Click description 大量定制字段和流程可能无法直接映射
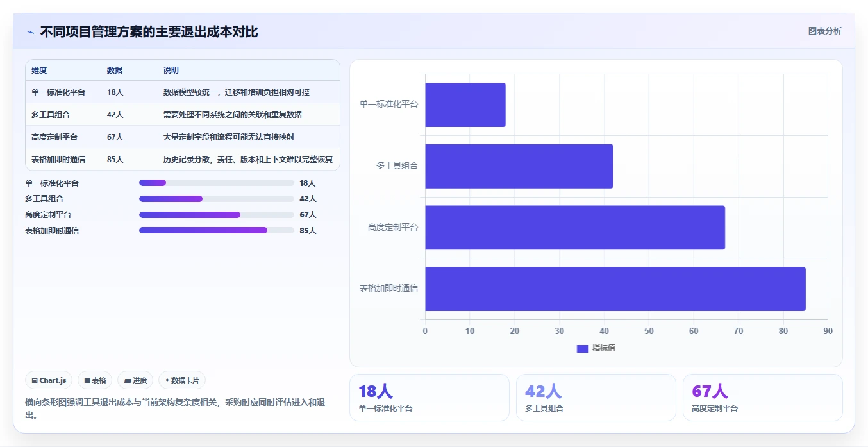 coord(229,137)
